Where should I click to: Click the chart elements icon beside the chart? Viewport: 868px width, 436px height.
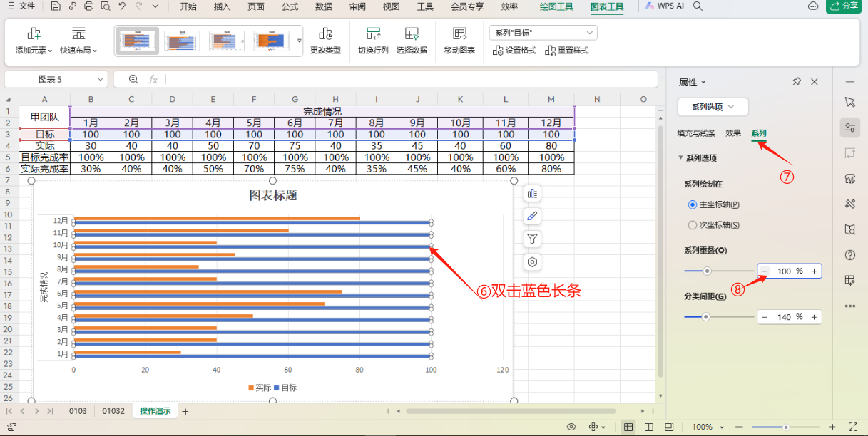(532, 193)
